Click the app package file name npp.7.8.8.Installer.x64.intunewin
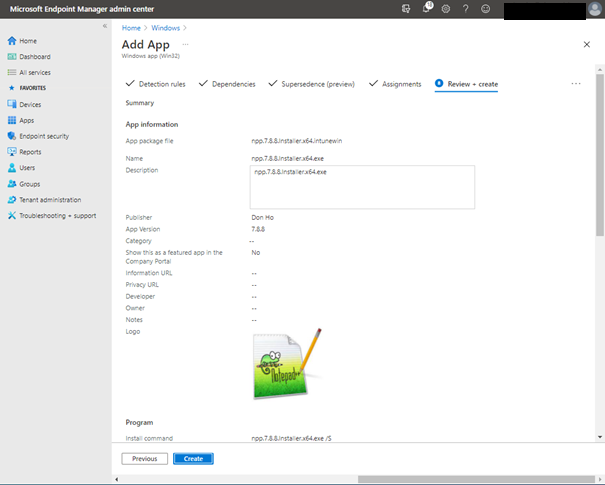This screenshot has width=605, height=485. point(297,141)
